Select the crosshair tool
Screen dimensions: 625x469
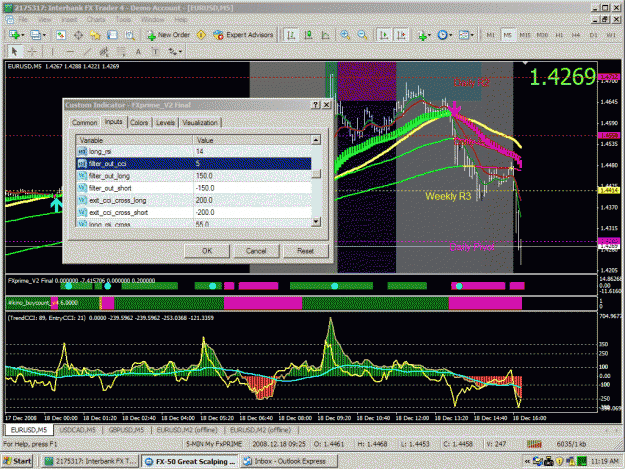pyautogui.click(x=32, y=52)
